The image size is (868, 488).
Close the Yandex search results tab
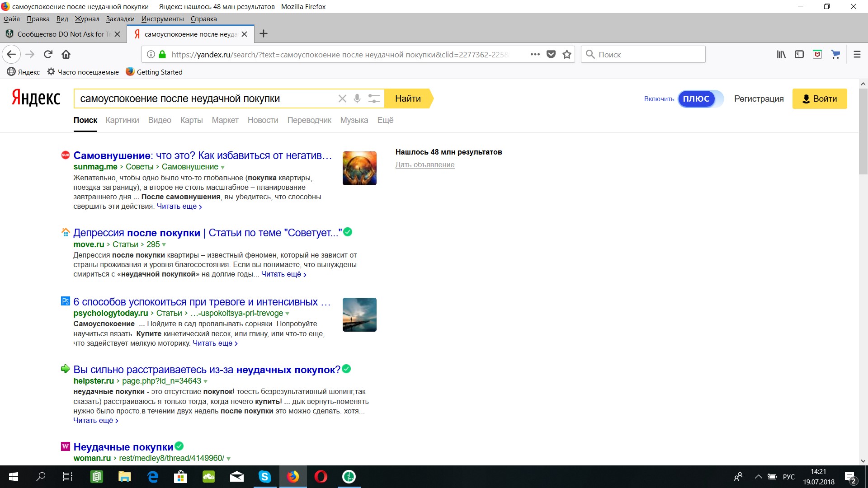tap(244, 34)
